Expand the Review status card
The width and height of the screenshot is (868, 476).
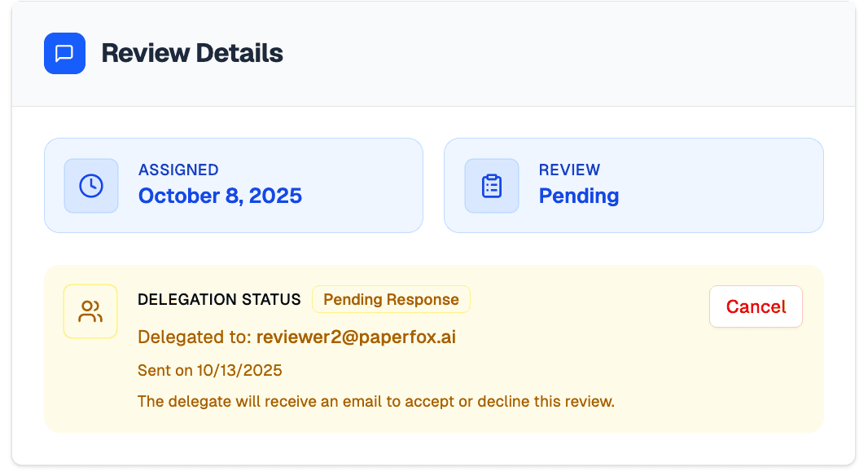pyautogui.click(x=633, y=185)
